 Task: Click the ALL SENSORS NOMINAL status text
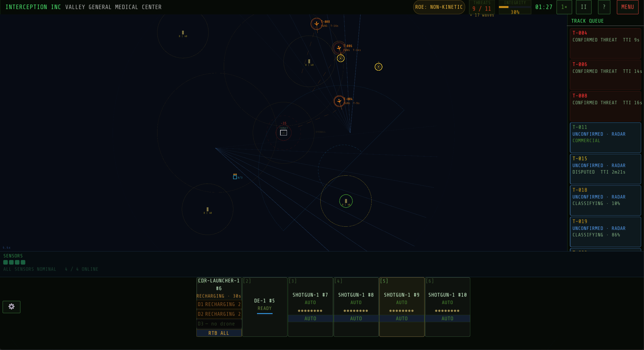(x=30, y=269)
